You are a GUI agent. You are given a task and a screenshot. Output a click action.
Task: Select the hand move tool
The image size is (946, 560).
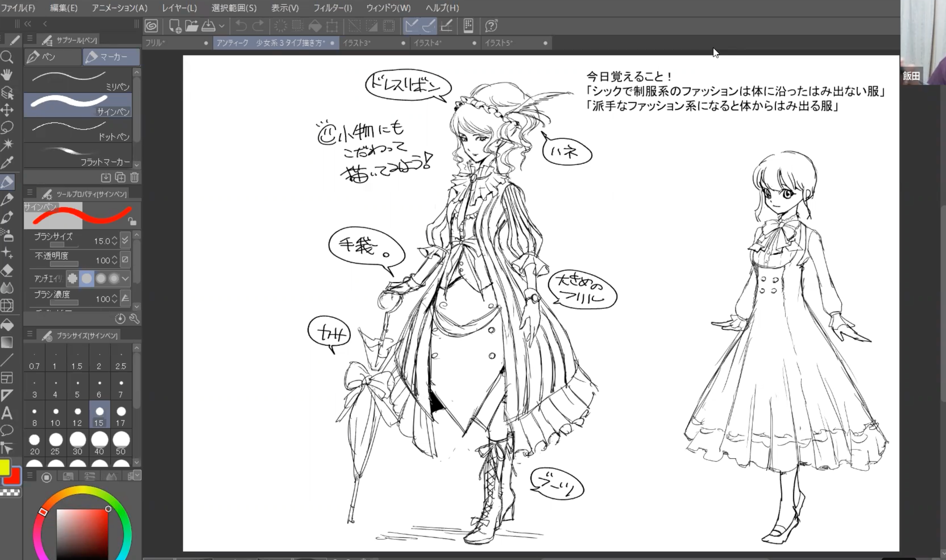point(7,75)
